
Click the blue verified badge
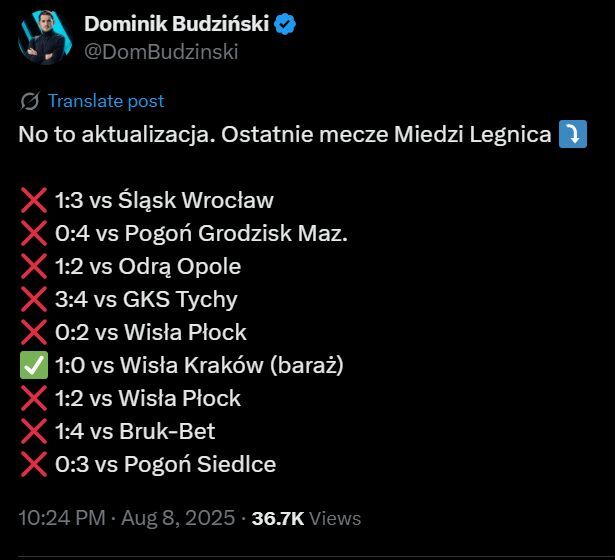pyautogui.click(x=285, y=24)
